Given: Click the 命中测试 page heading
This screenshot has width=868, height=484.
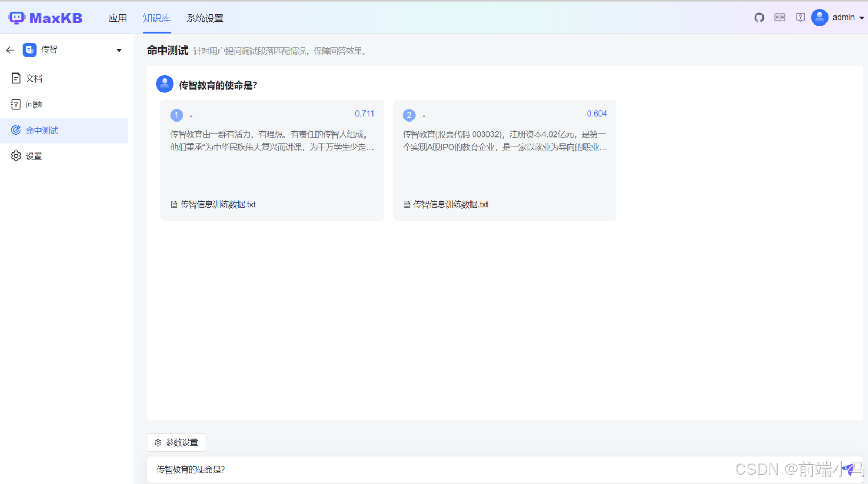Looking at the screenshot, I should [x=167, y=51].
